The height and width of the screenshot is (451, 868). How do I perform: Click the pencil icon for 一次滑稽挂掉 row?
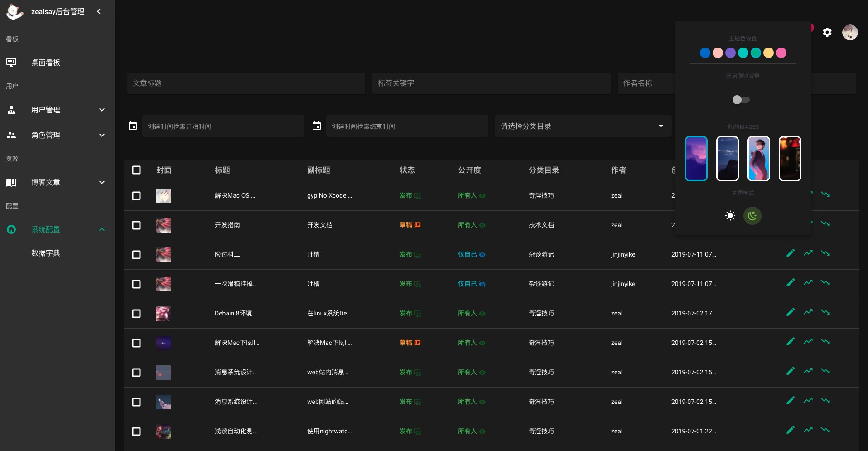tap(791, 282)
